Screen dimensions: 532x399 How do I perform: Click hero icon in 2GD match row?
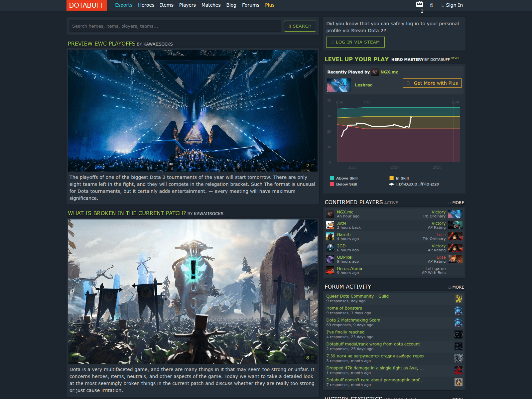pos(455,248)
